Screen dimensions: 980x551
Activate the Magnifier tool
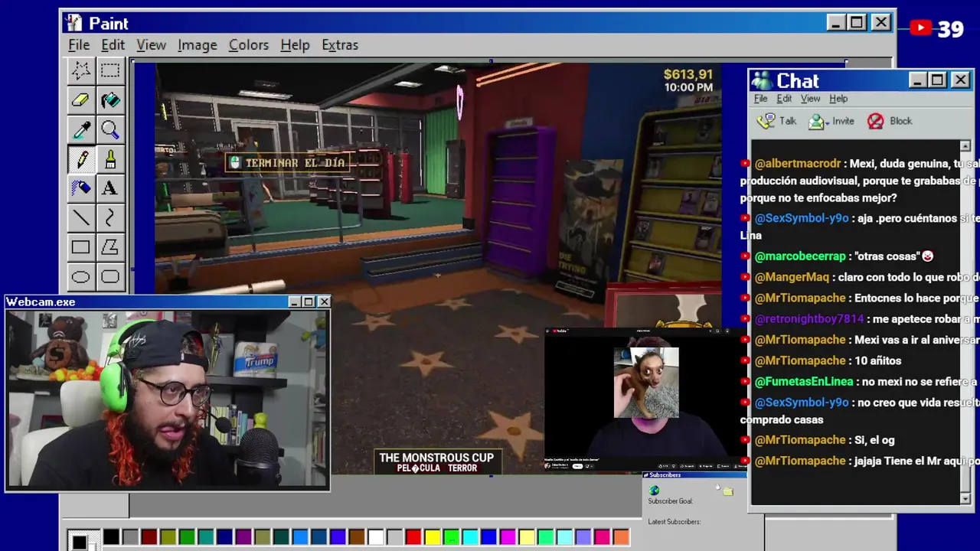[x=109, y=129]
